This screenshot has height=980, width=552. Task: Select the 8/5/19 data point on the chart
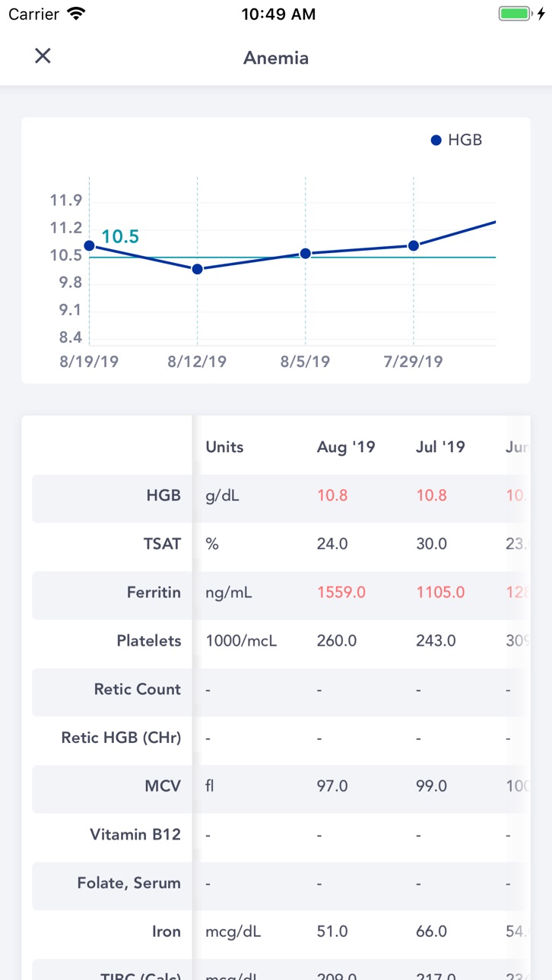(306, 254)
